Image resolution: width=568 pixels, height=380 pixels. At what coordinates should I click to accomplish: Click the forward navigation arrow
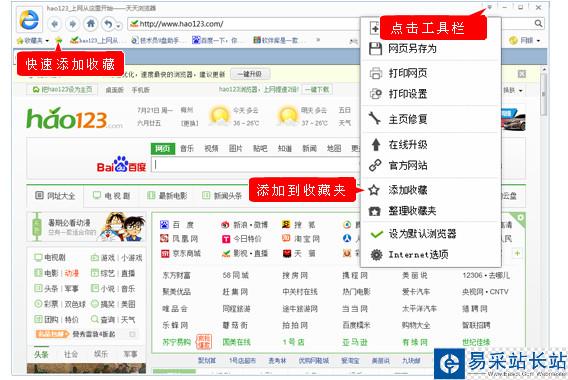coord(73,24)
